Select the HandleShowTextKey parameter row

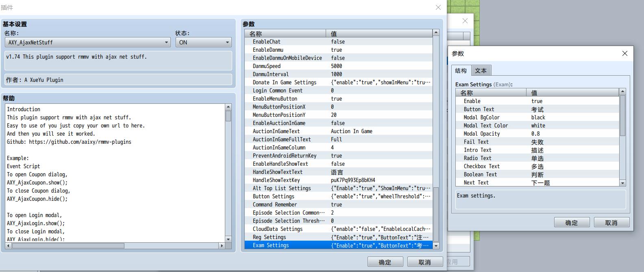339,180
